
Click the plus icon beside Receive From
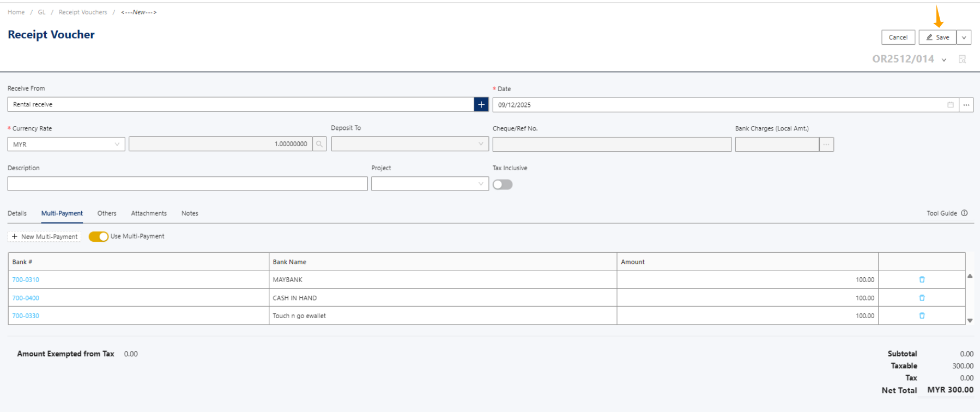click(481, 104)
